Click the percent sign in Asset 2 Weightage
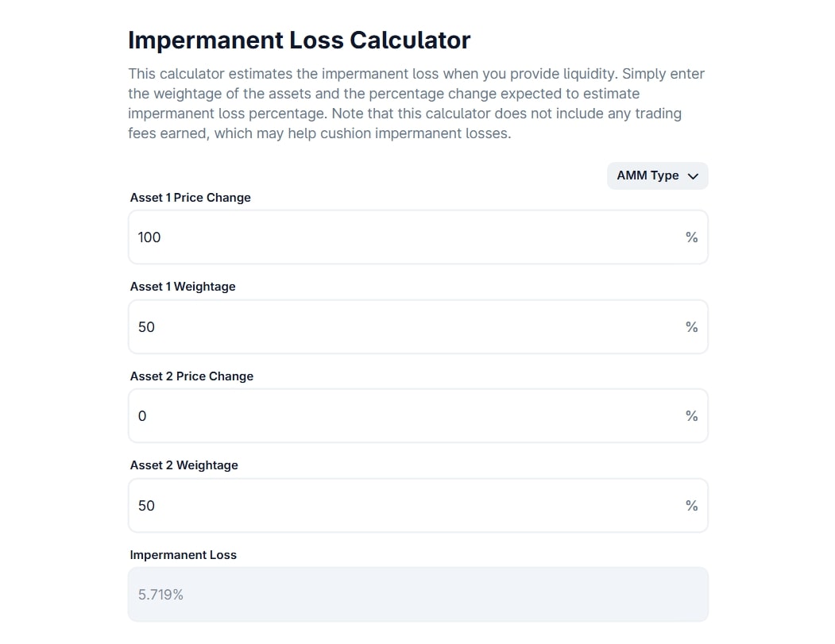The height and width of the screenshot is (644, 835). (x=690, y=505)
